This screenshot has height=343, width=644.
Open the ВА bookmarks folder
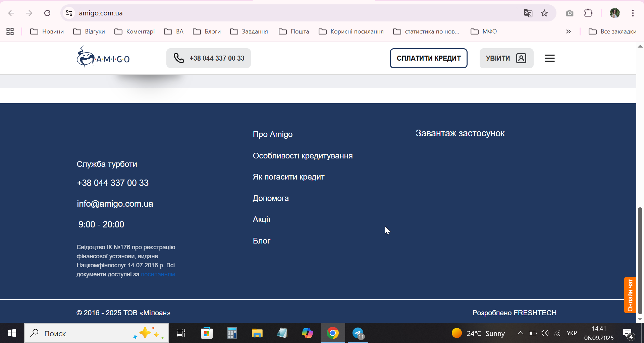pos(174,31)
